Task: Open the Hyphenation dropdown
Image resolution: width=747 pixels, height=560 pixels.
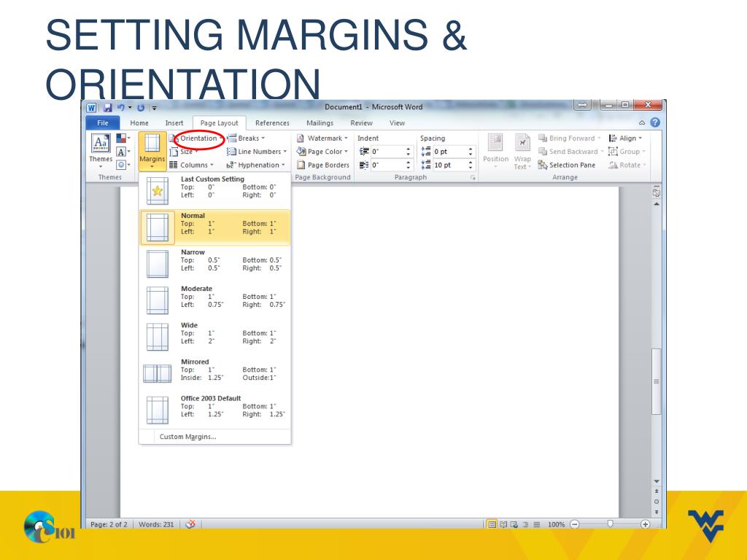Action: click(256, 165)
